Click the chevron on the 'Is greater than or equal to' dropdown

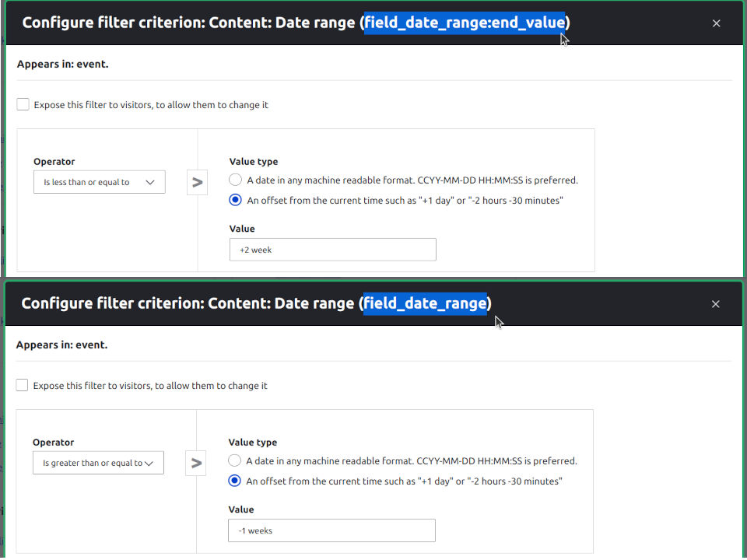149,464
